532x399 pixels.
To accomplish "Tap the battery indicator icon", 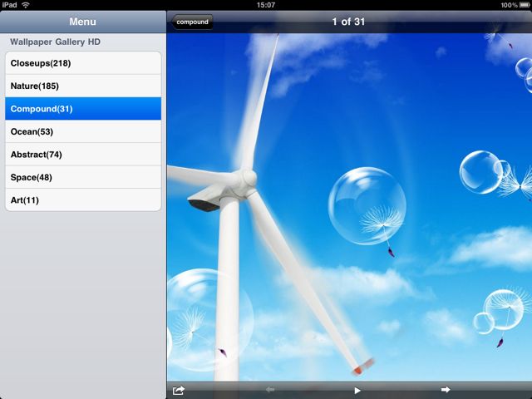I will [x=525, y=5].
